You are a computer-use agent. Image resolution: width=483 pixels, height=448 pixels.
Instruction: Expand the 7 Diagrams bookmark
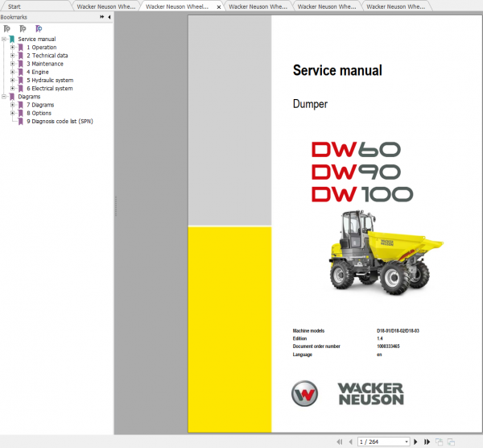click(x=13, y=105)
